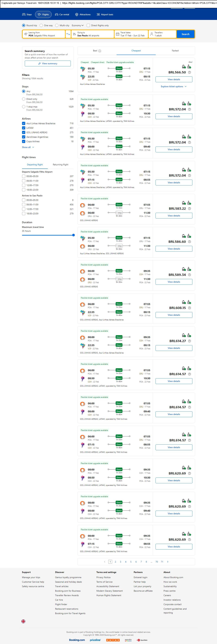Click the swap origin and destination arrows icon

tap(68, 34)
